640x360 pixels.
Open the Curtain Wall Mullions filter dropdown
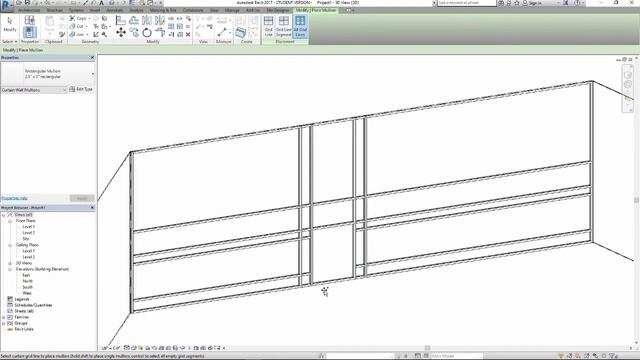pos(34,90)
